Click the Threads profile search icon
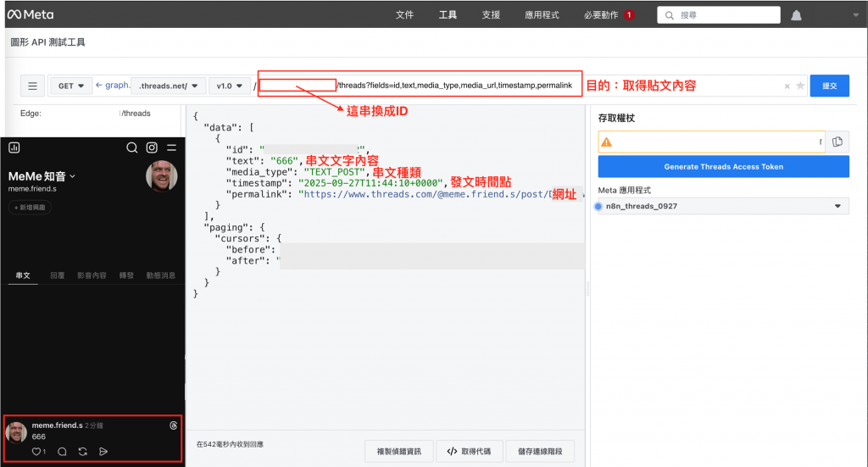The width and height of the screenshot is (868, 467). (131, 147)
